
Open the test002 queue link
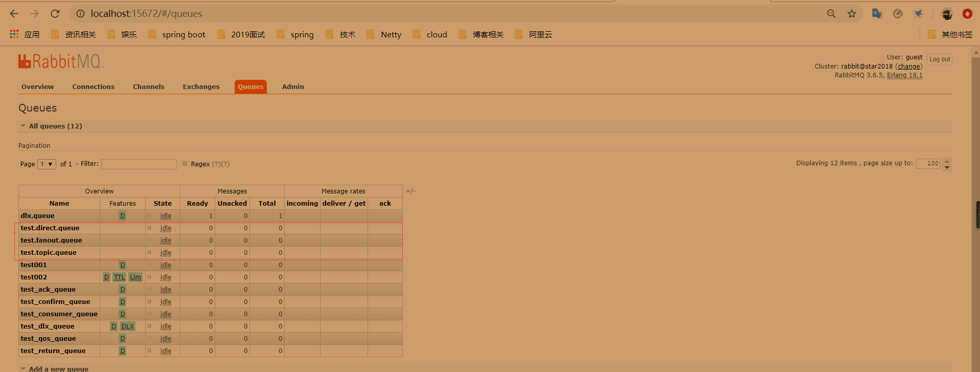pyautogui.click(x=34, y=277)
